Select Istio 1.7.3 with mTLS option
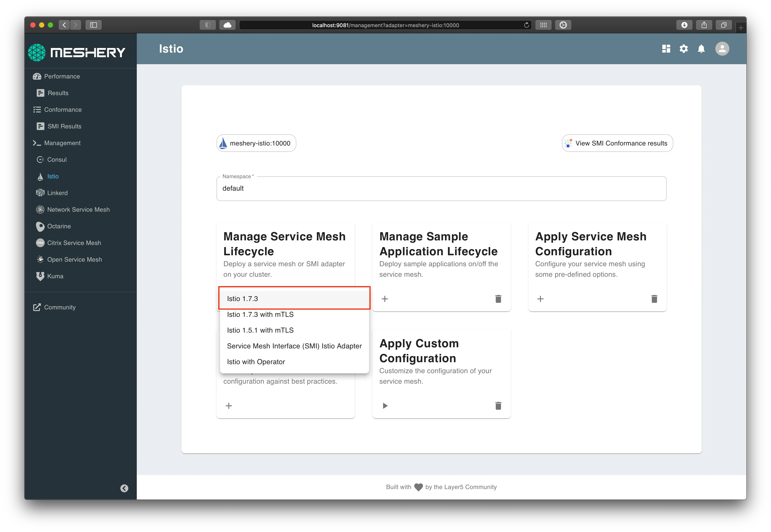Screen dimensions: 771x532 point(260,314)
